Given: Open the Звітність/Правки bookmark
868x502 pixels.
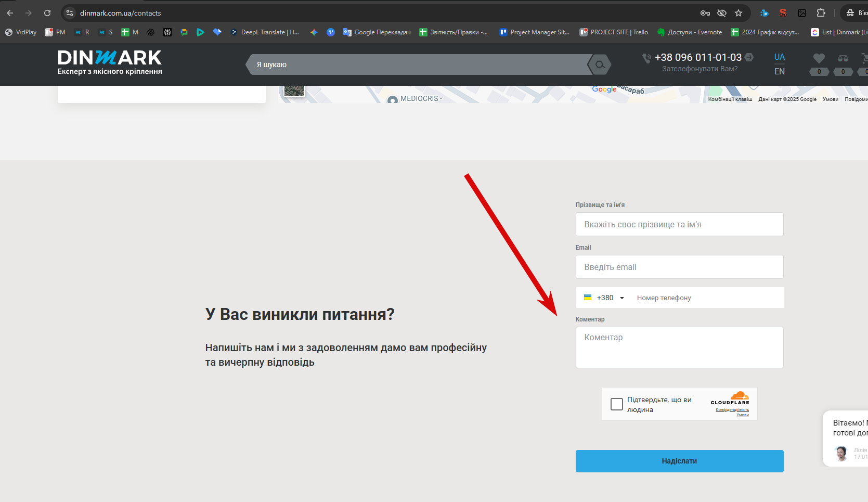Looking at the screenshot, I should [x=454, y=32].
